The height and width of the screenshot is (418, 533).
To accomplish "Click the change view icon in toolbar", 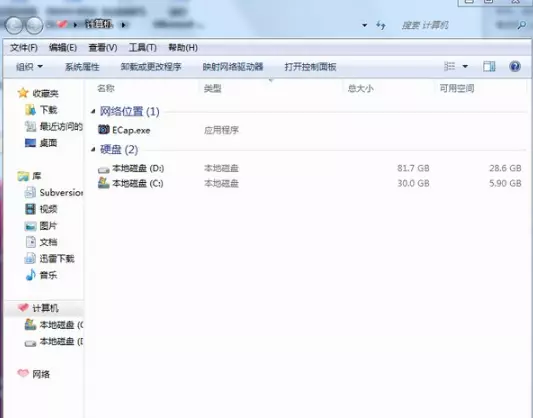I will point(449,66).
